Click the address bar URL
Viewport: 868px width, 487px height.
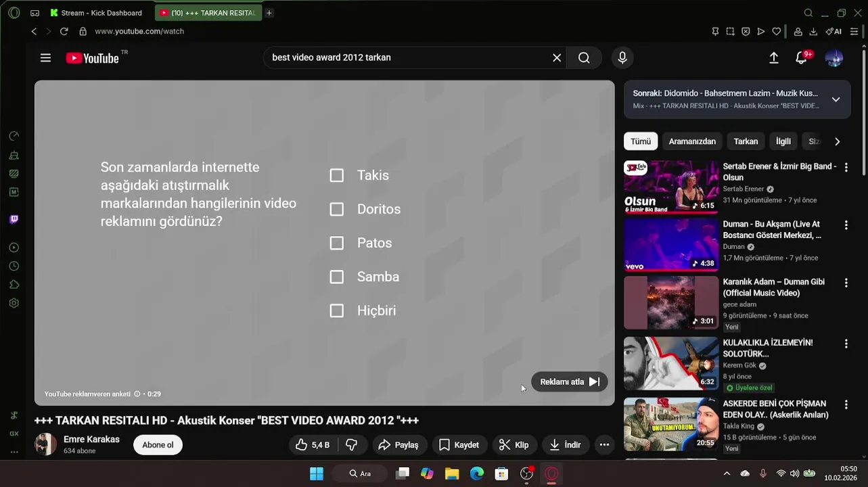139,31
